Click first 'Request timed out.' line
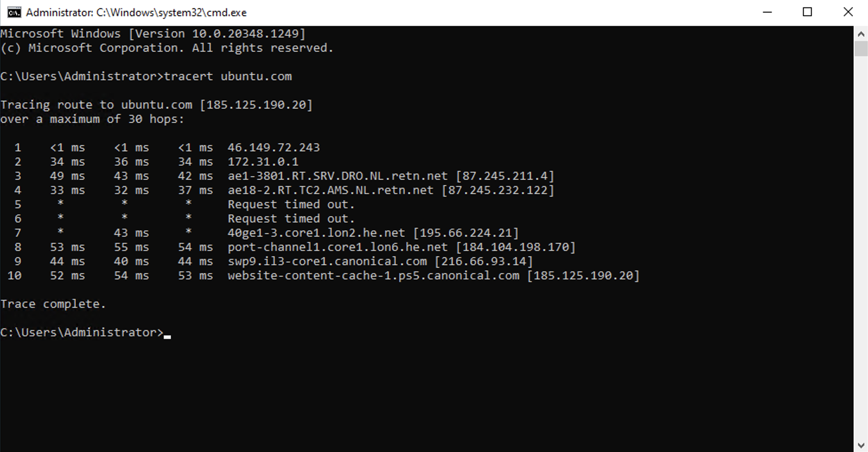 [x=291, y=205]
